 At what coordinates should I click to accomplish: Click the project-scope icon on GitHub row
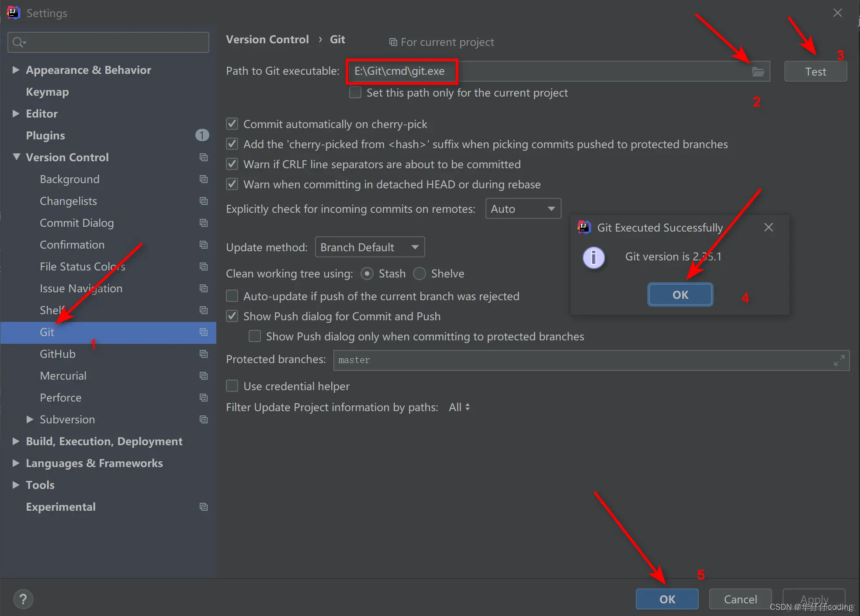(204, 354)
